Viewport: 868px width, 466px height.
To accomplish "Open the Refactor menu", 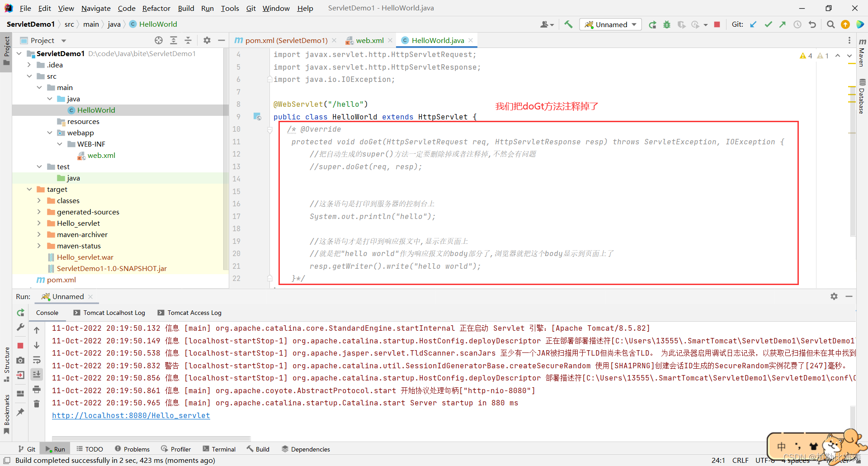I will coord(156,8).
